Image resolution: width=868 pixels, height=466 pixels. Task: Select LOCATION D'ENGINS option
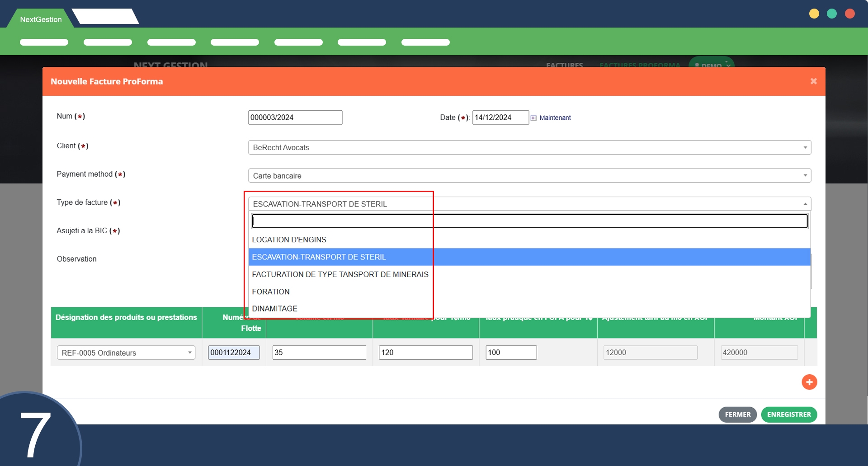[x=289, y=240]
